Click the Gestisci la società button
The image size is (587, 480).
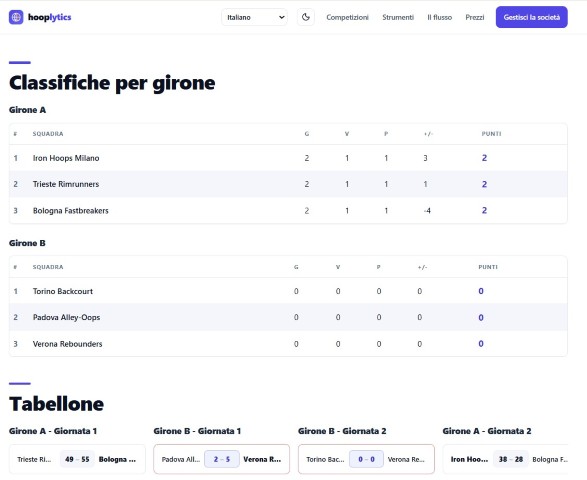click(x=532, y=17)
